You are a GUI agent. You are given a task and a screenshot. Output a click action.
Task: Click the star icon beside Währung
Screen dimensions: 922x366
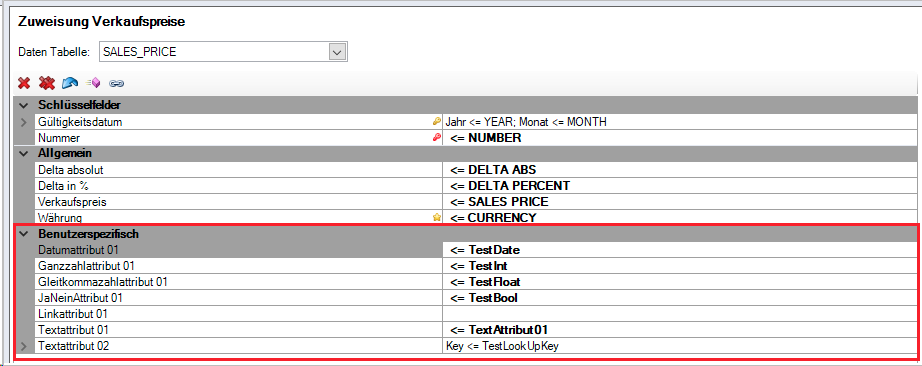(436, 217)
